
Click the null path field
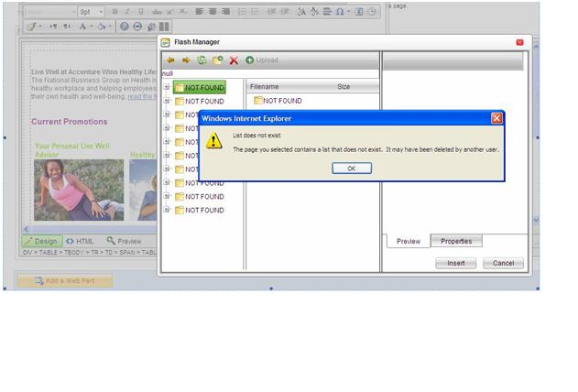pos(270,73)
